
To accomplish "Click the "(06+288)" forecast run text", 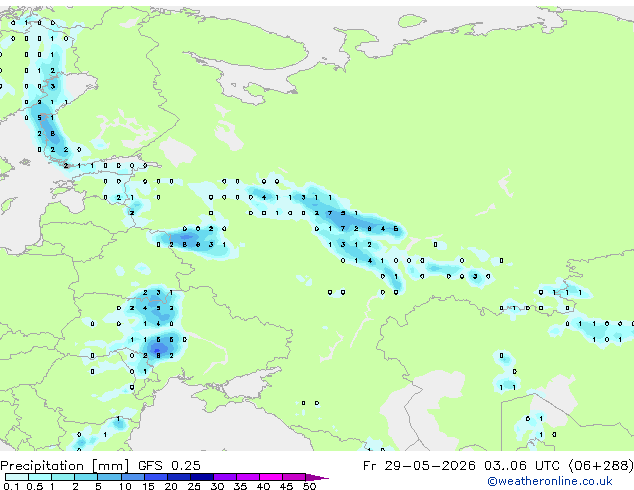I will point(601,466).
